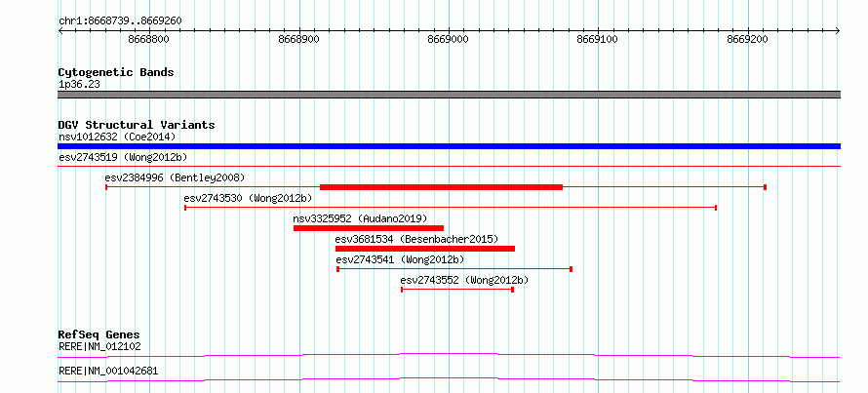The width and height of the screenshot is (868, 393).
Task: Click the esv2743541 red span line
Action: tap(454, 269)
